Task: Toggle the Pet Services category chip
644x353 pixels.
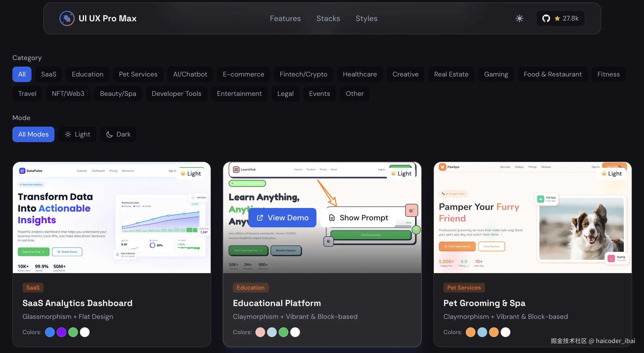Action: click(x=138, y=74)
